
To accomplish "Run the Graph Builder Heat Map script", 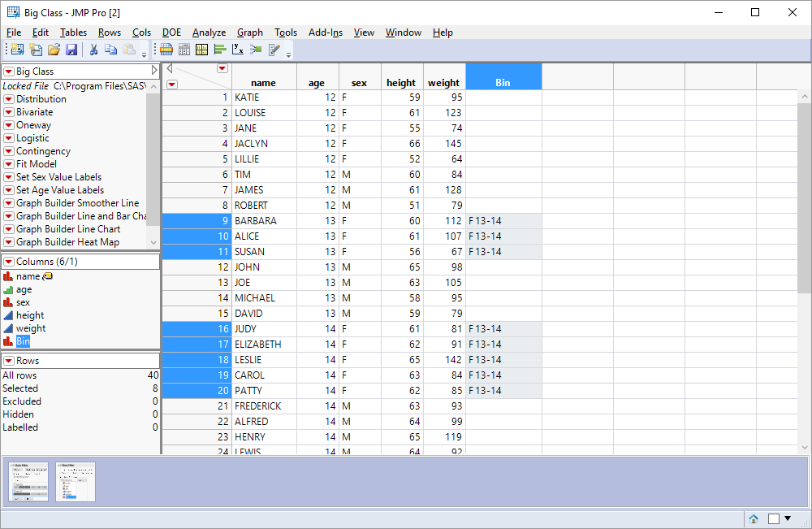I will pyautogui.click(x=10, y=241).
